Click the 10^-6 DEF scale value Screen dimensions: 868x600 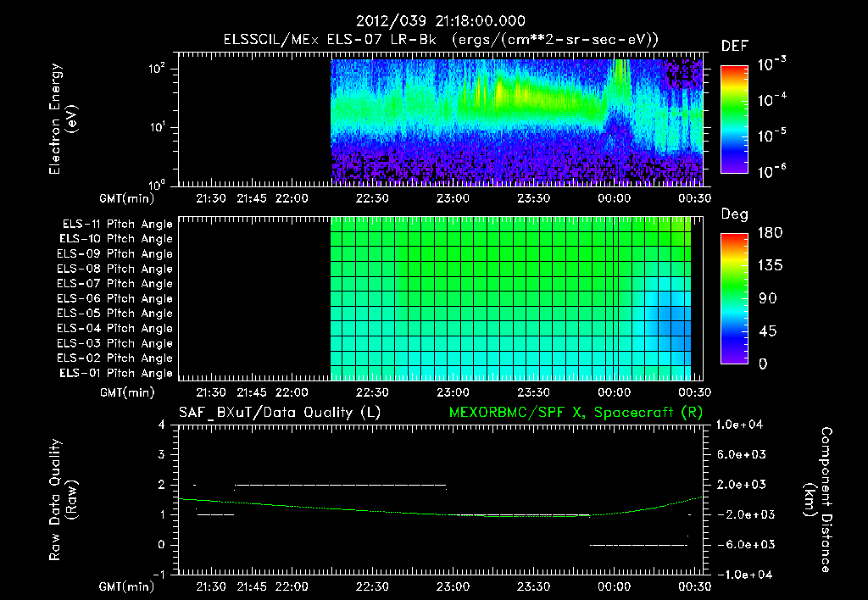[x=771, y=171]
